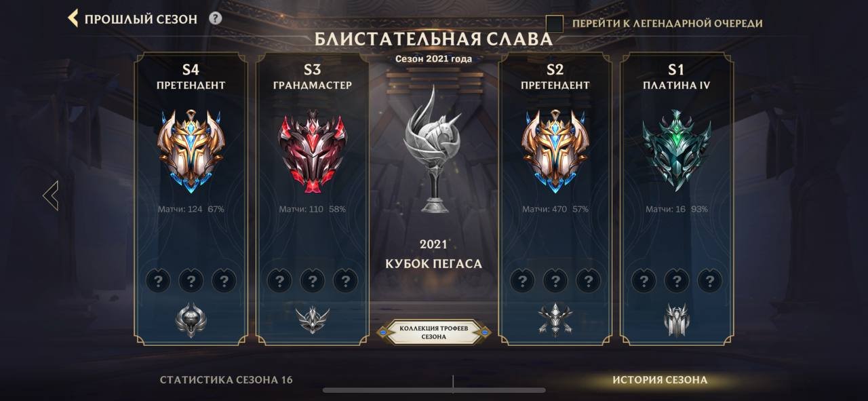
Task: Select the S2 Претендент rank emblem
Action: 555,151
